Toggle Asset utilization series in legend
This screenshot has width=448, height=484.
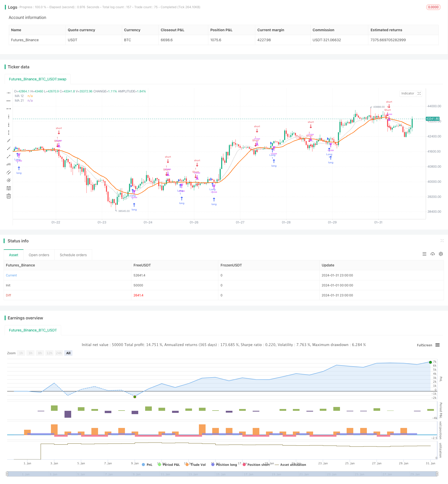pyautogui.click(x=290, y=465)
